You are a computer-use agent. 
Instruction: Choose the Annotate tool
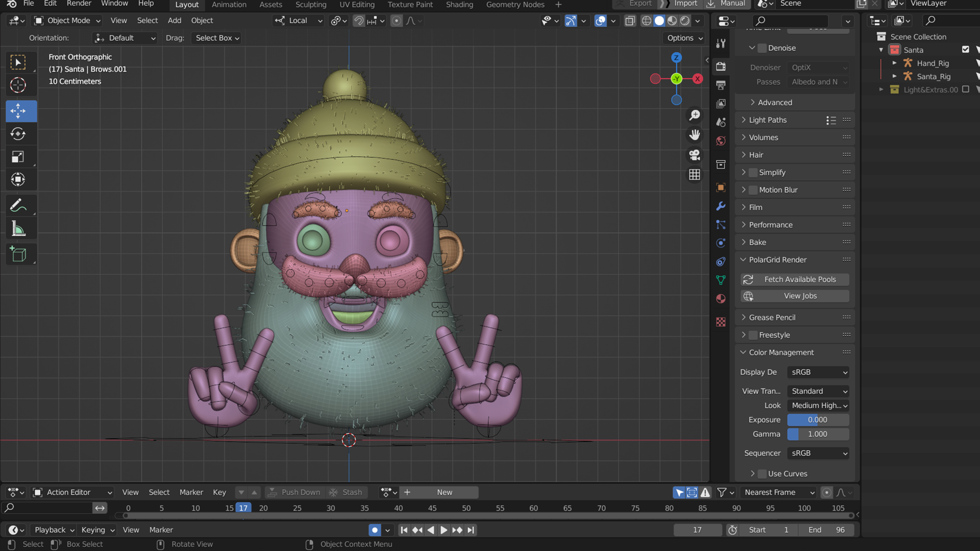click(18, 206)
